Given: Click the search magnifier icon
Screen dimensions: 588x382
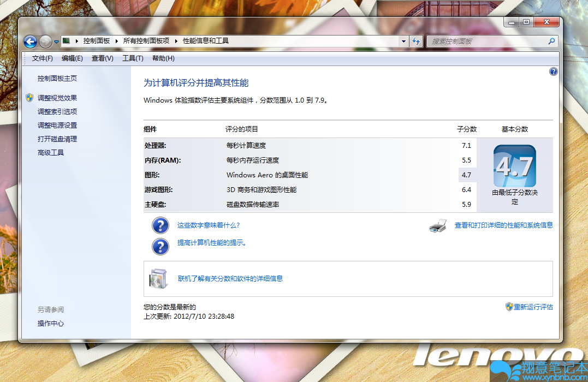Looking at the screenshot, I should coord(551,41).
